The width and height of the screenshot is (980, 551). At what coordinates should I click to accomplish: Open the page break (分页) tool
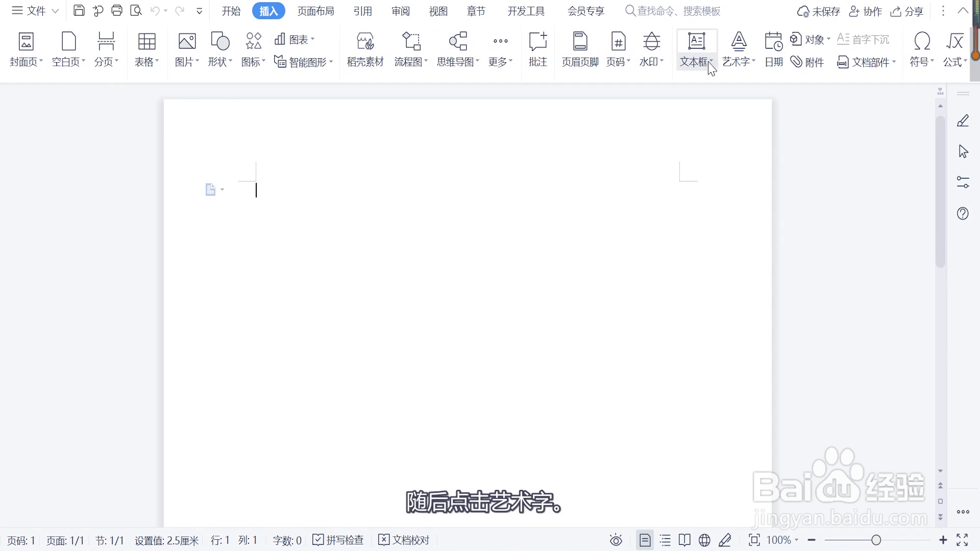[106, 50]
